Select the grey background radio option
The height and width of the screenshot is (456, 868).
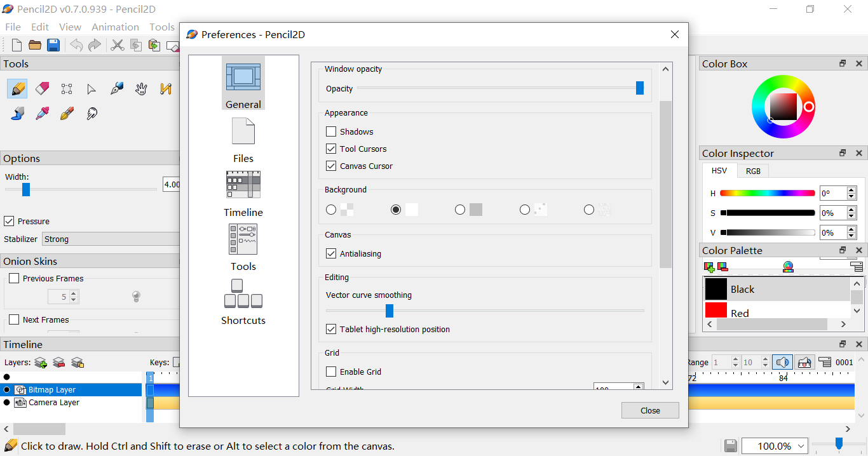(460, 210)
